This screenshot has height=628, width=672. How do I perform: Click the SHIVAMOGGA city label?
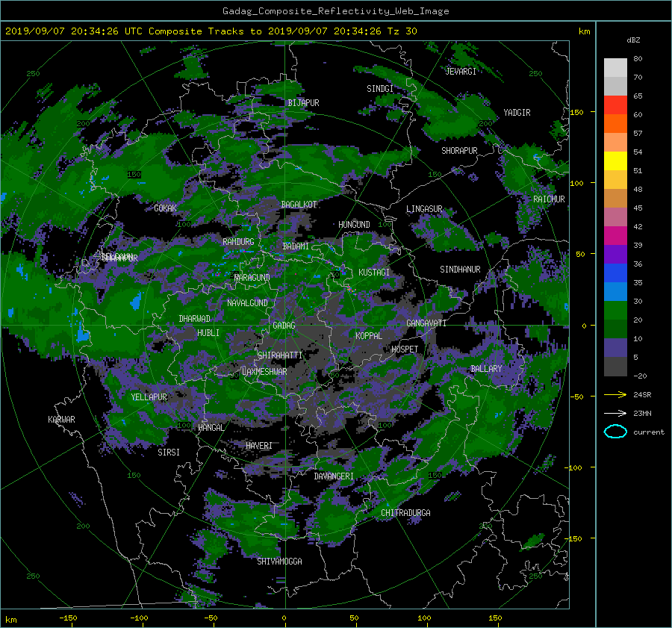tap(279, 562)
